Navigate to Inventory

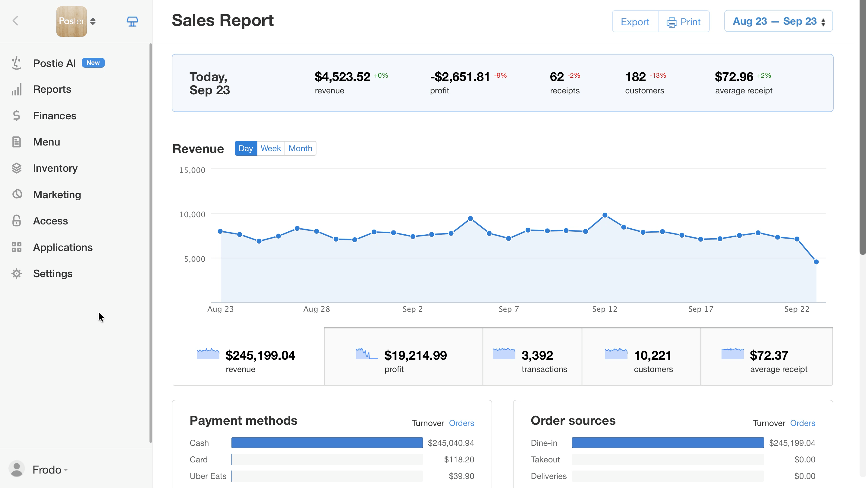[x=55, y=168]
